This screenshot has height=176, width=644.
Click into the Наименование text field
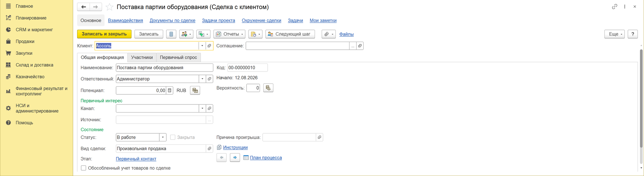tap(164, 68)
